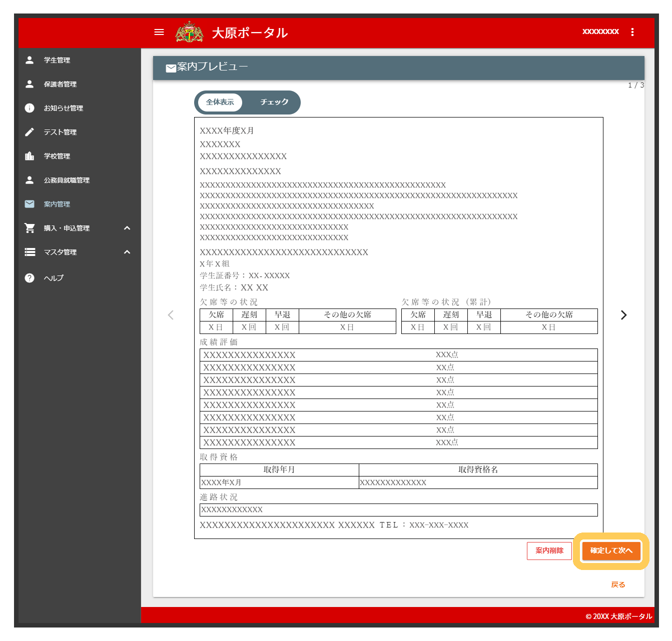This screenshot has width=672, height=641.
Task: Switch to 全体表示 view
Action: pos(220,102)
